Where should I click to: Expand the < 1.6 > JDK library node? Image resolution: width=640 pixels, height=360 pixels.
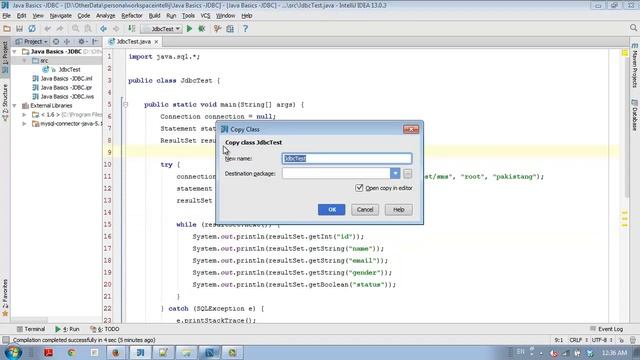click(x=24, y=115)
